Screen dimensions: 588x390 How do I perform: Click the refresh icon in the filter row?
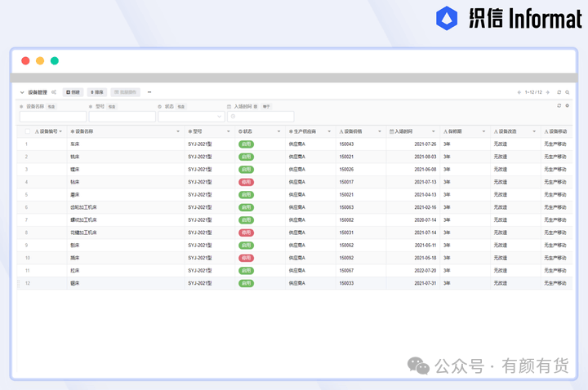pos(559,106)
